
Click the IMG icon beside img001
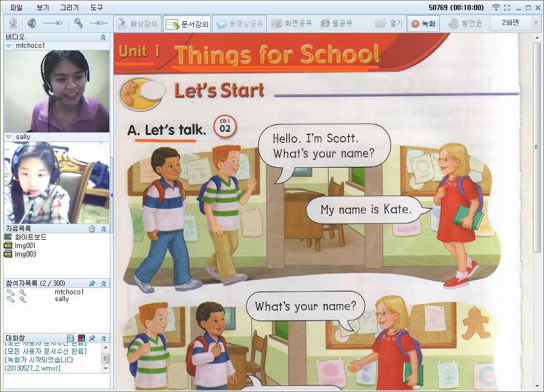[8, 245]
